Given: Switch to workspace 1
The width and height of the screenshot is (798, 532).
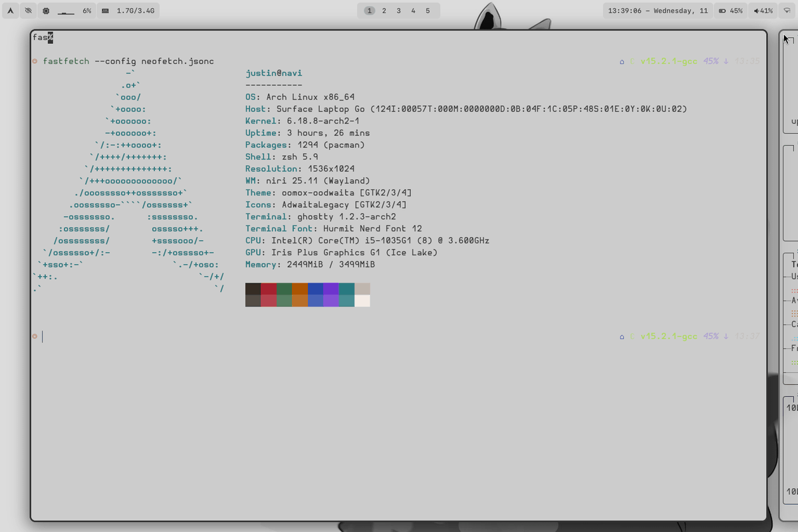Looking at the screenshot, I should tap(370, 11).
